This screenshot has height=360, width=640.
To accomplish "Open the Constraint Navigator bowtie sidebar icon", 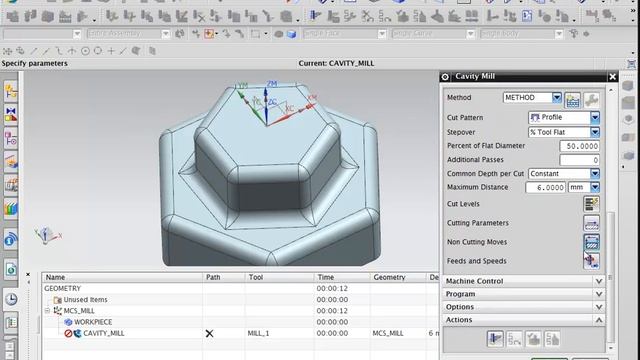I will point(11,114).
